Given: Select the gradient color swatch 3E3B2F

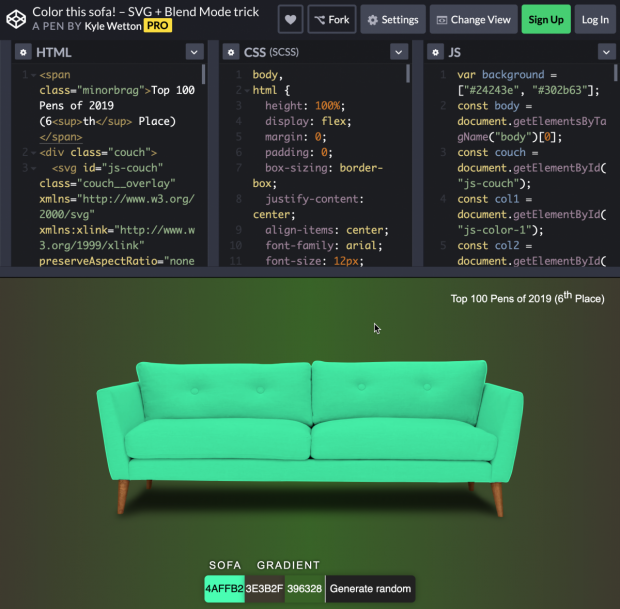Looking at the screenshot, I should [265, 589].
